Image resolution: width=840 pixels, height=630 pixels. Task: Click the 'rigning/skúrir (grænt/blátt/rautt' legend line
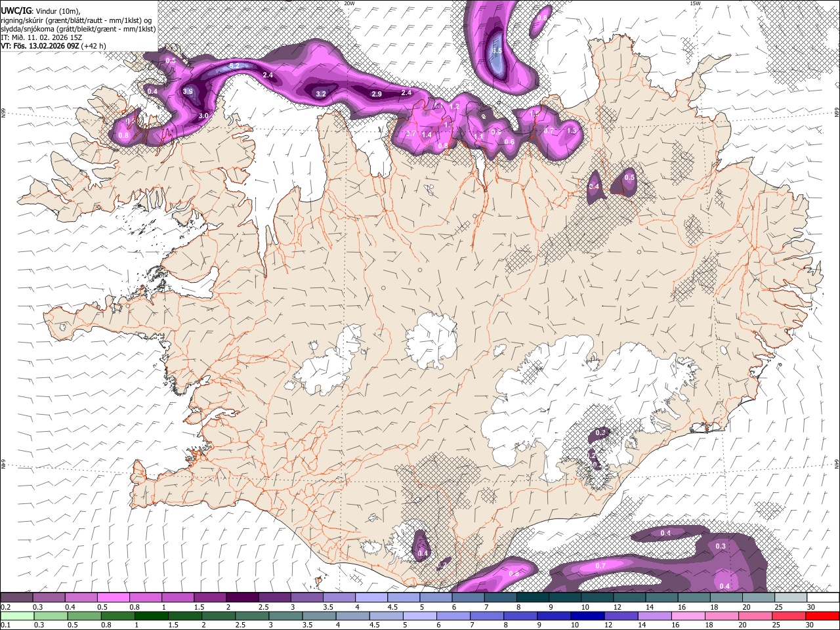click(x=77, y=20)
